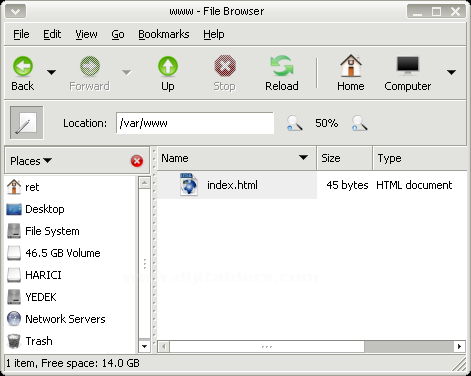Toggle the text-based location bar pencil button
Screen dimensions: 471x376
click(x=26, y=123)
